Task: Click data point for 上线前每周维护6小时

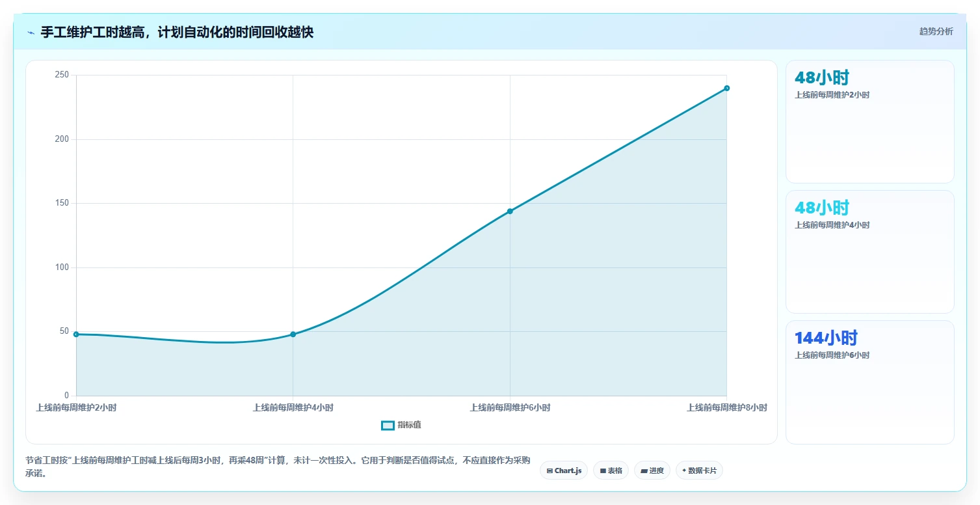Action: (510, 211)
